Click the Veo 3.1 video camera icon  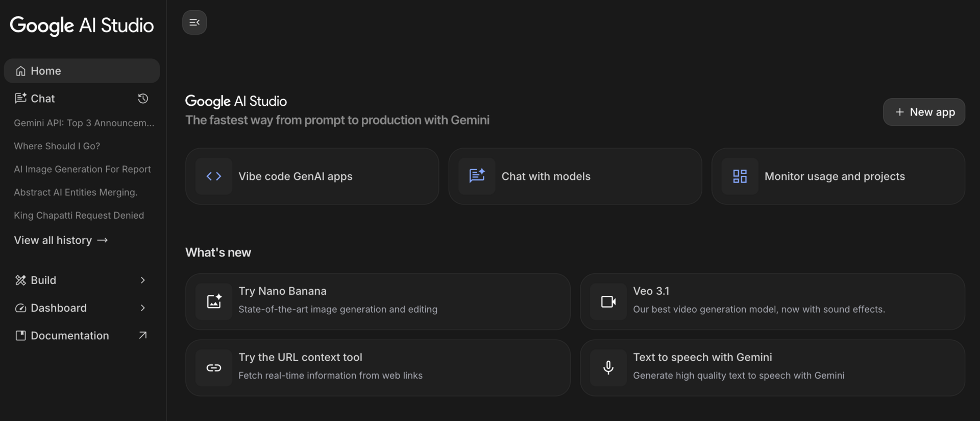pyautogui.click(x=608, y=301)
